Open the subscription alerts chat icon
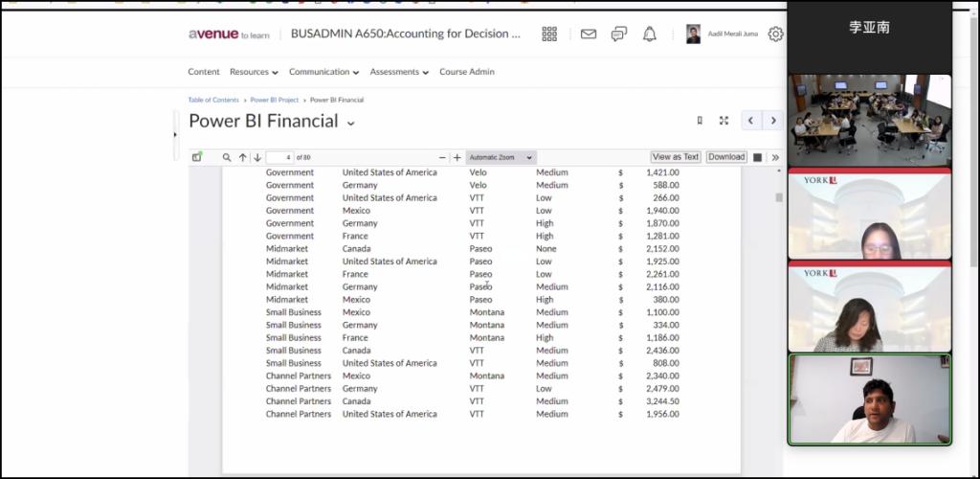The width and height of the screenshot is (980, 479). coord(619,34)
